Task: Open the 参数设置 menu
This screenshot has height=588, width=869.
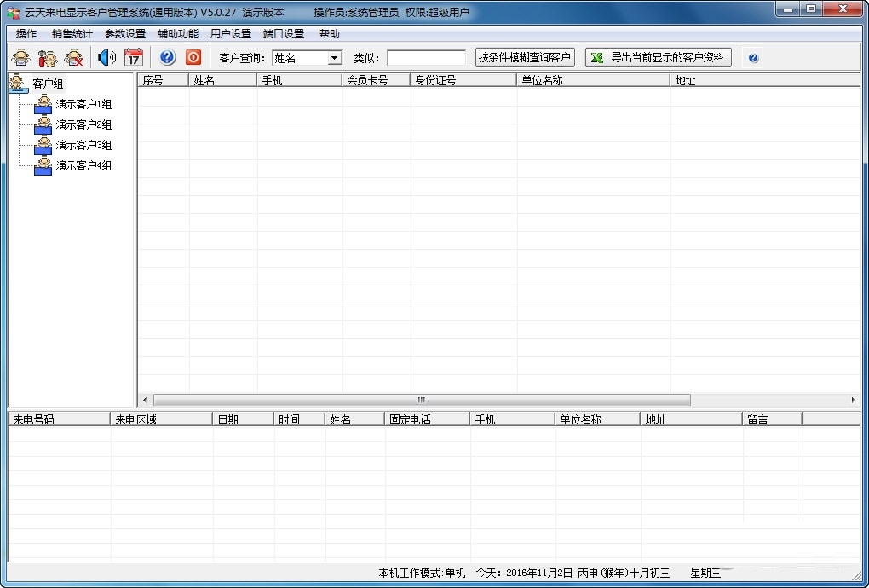Action: [125, 34]
